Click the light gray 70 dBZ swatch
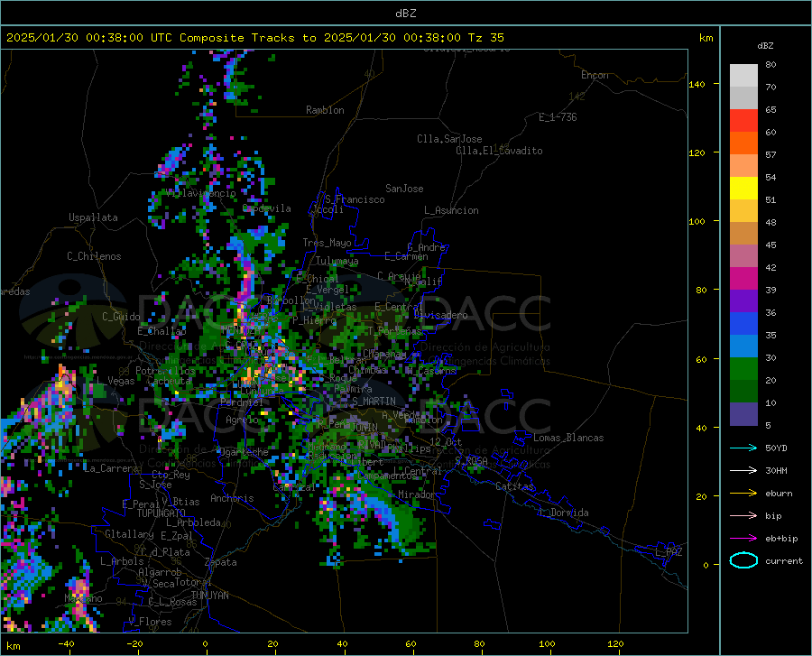This screenshot has height=656, width=812. click(743, 76)
